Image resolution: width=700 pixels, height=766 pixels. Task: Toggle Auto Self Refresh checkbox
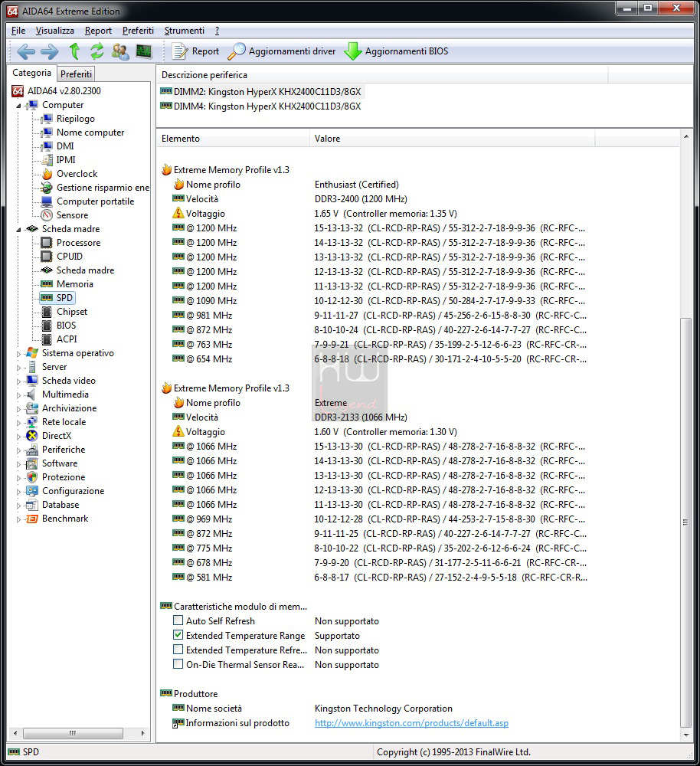[x=178, y=620]
